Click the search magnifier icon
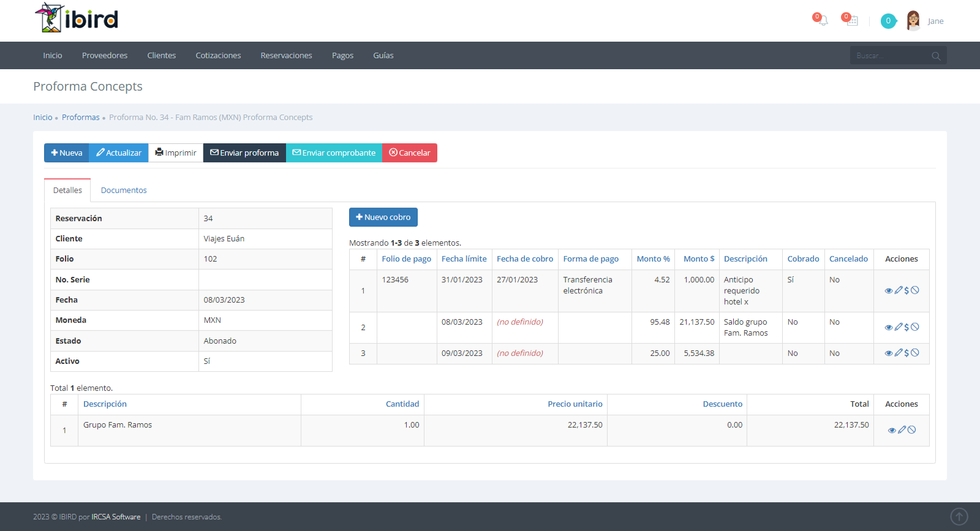 tap(936, 56)
